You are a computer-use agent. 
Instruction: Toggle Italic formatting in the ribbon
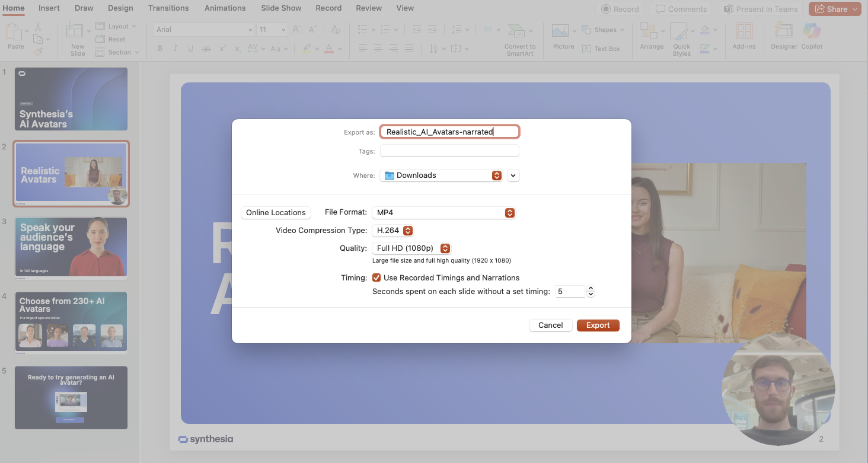(175, 49)
